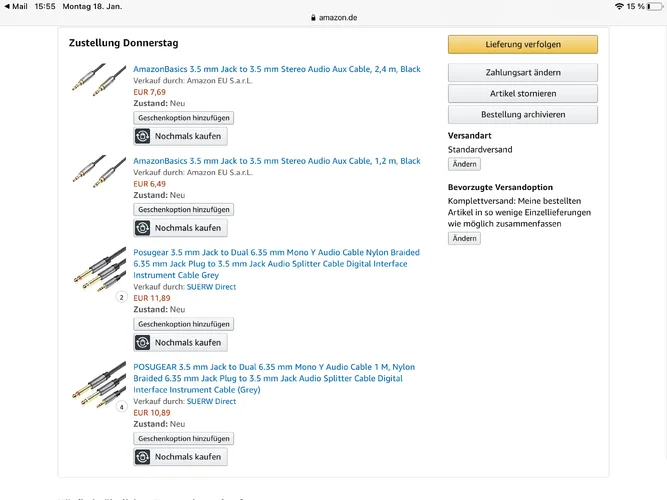Tap the Mail back-to-app indicator
Screen dimensions: 667x500
coord(15,6)
